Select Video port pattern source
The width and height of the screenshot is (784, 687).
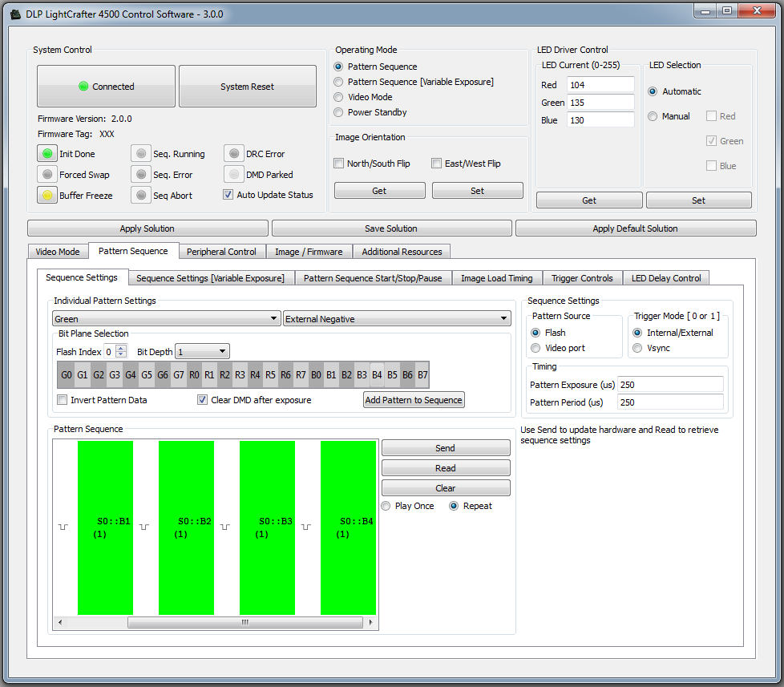[x=535, y=348]
